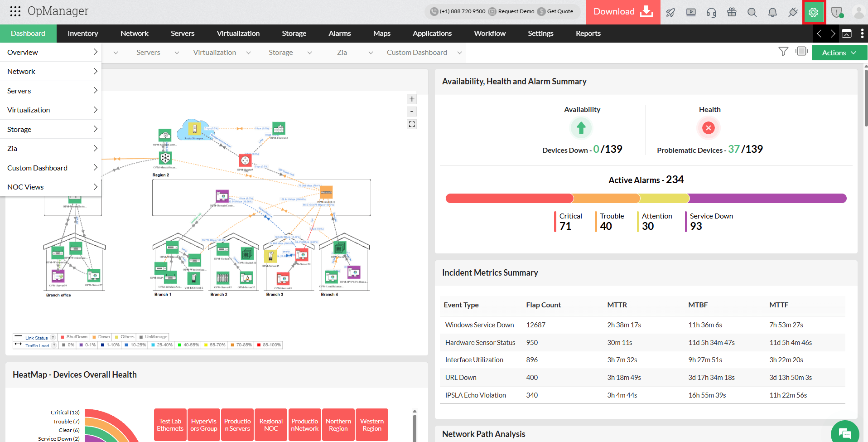Click the red Critical alarm bar segment

coord(509,198)
